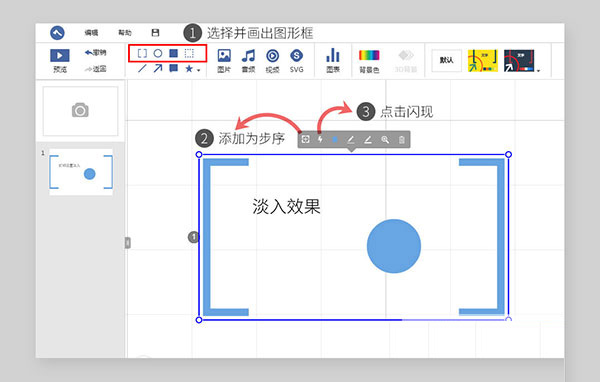Click the save floppy disk icon

(x=155, y=33)
